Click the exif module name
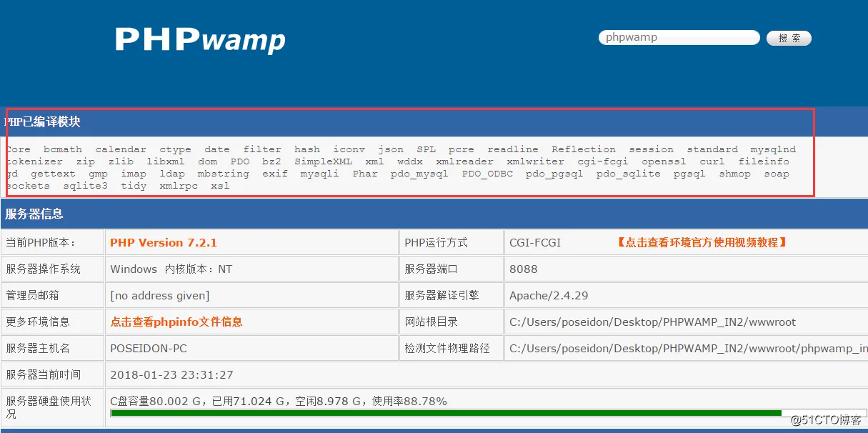868x433 pixels. tap(275, 174)
